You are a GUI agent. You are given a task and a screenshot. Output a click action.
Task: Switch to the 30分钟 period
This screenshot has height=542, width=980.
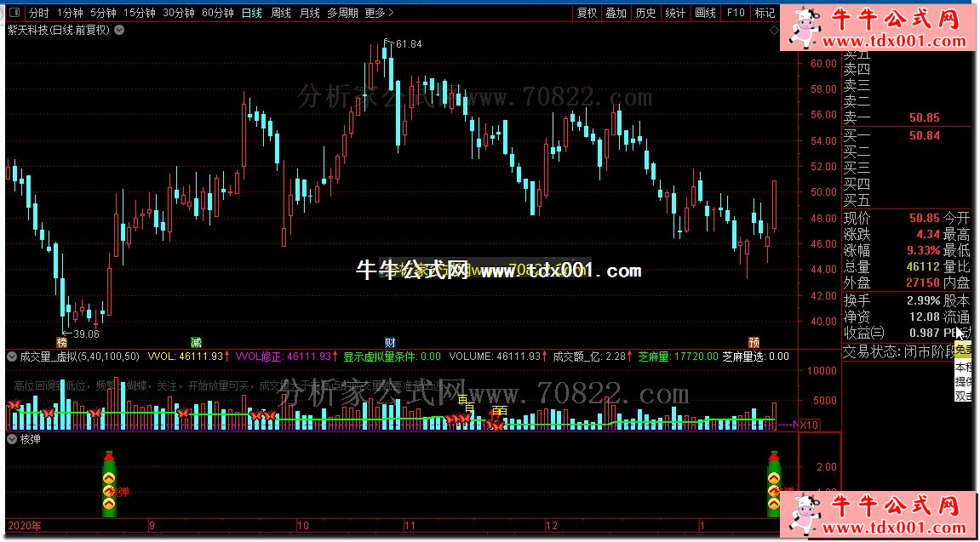click(179, 13)
